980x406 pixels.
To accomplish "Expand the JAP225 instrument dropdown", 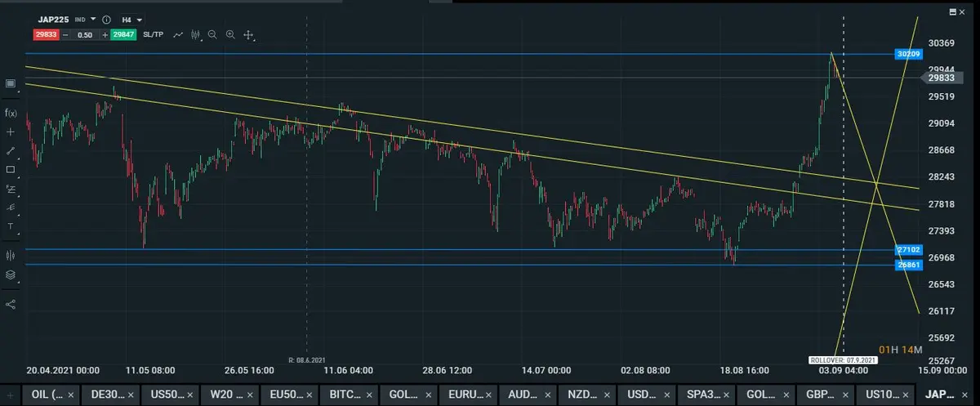I will (x=92, y=19).
